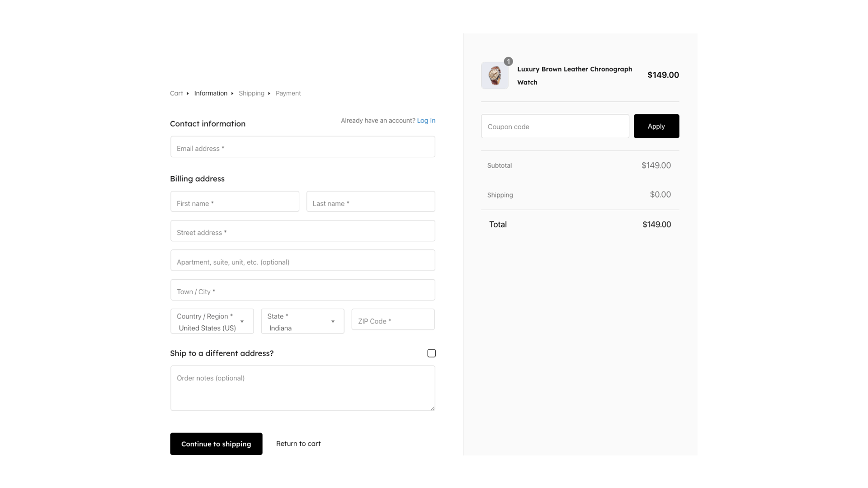
Task: Open the Shipping step from breadcrumb
Action: click(252, 93)
